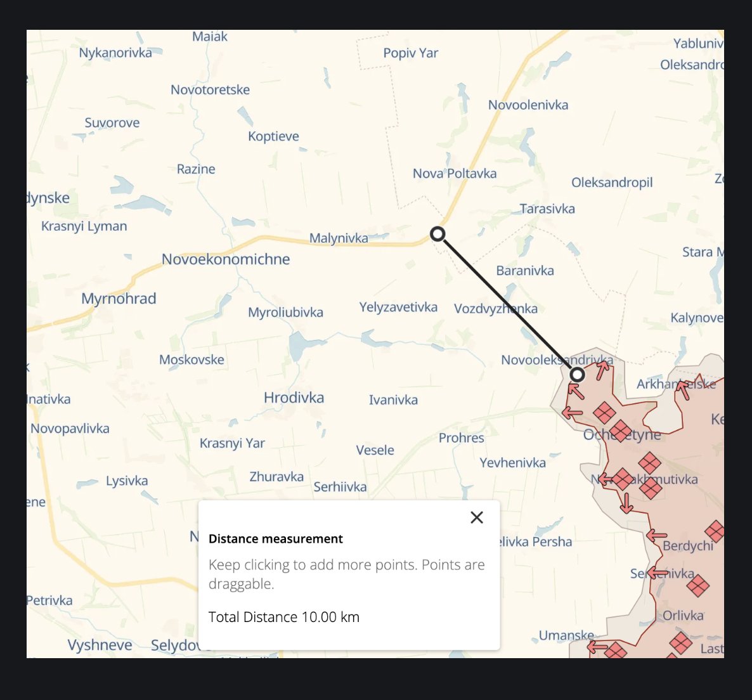Select the Koptieve label
The image size is (752, 700).
click(273, 136)
